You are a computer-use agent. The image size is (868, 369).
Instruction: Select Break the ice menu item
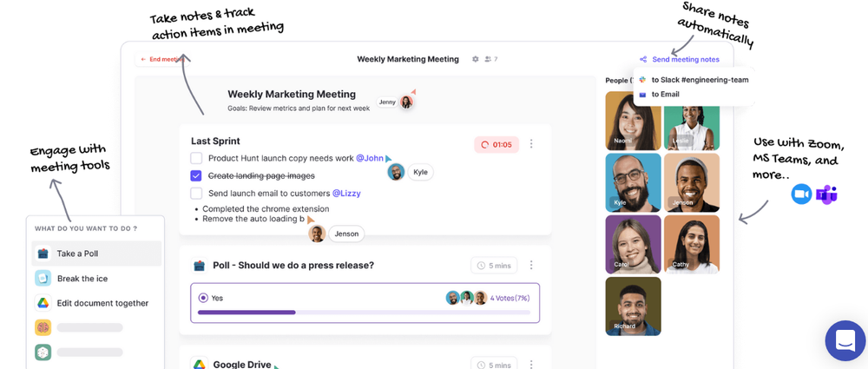point(97,279)
